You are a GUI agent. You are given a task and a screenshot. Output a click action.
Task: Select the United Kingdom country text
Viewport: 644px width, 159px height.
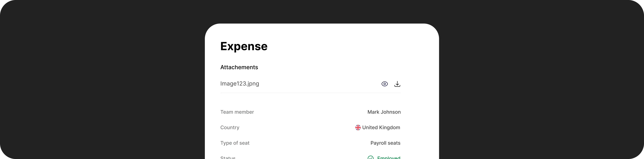(381, 127)
